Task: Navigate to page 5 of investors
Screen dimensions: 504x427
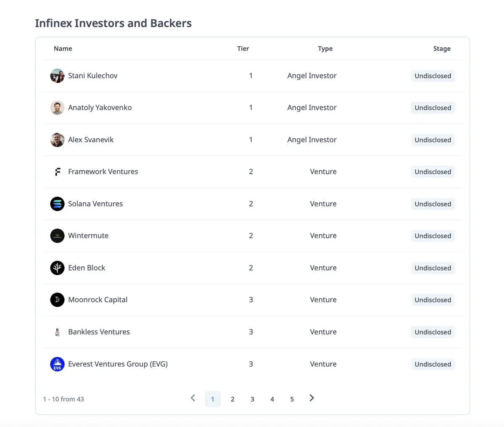Action: 292,399
